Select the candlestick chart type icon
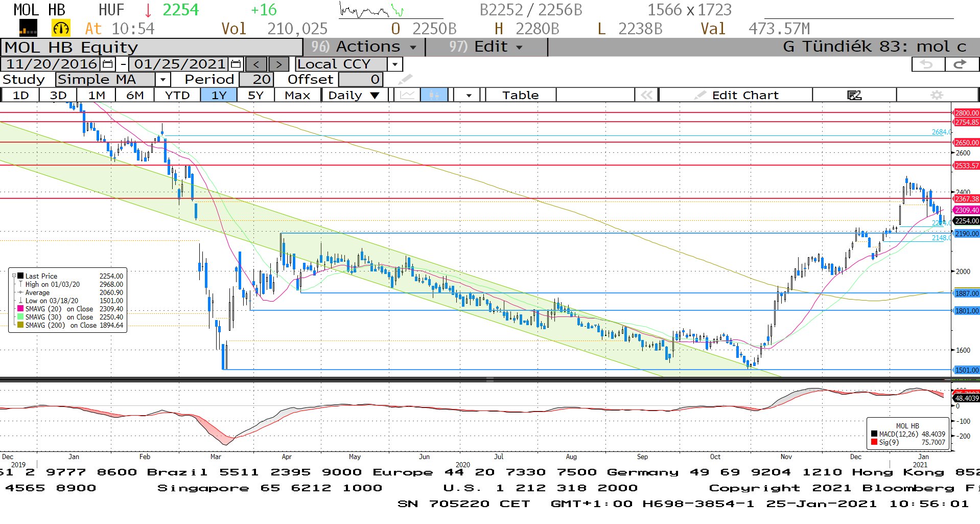Viewport: 980px width, 524px height. 434,95
